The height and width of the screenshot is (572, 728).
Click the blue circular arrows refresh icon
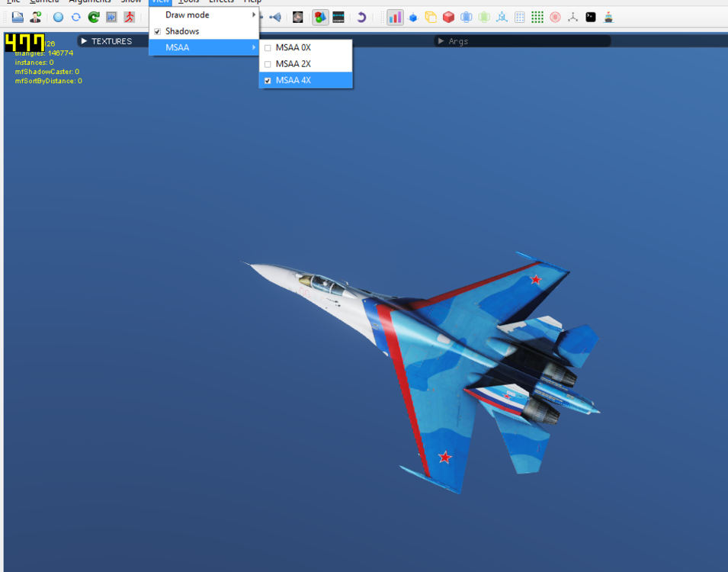coord(75,18)
